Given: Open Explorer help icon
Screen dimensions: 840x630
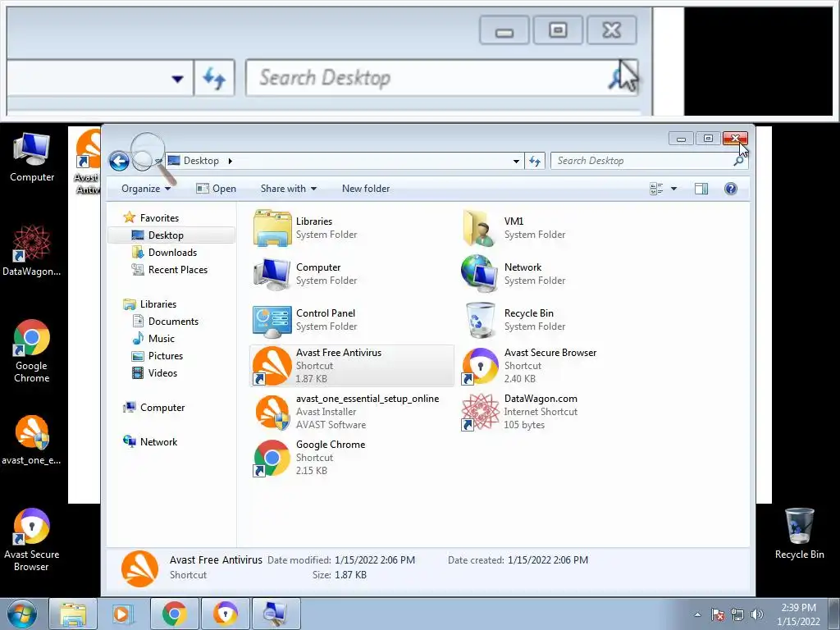Looking at the screenshot, I should click(x=731, y=189).
